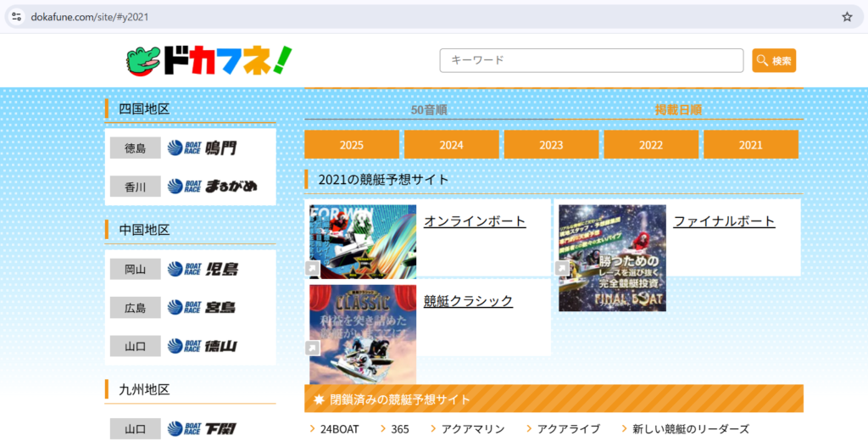Viewport: 868px width, 441px height.
Task: Open the ファイナルボート link
Action: click(x=724, y=221)
